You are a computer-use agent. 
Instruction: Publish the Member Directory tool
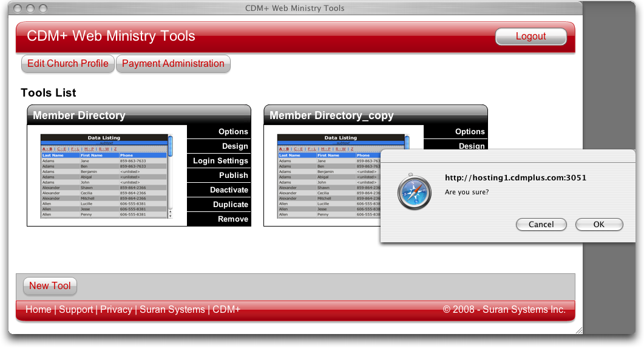pos(233,176)
